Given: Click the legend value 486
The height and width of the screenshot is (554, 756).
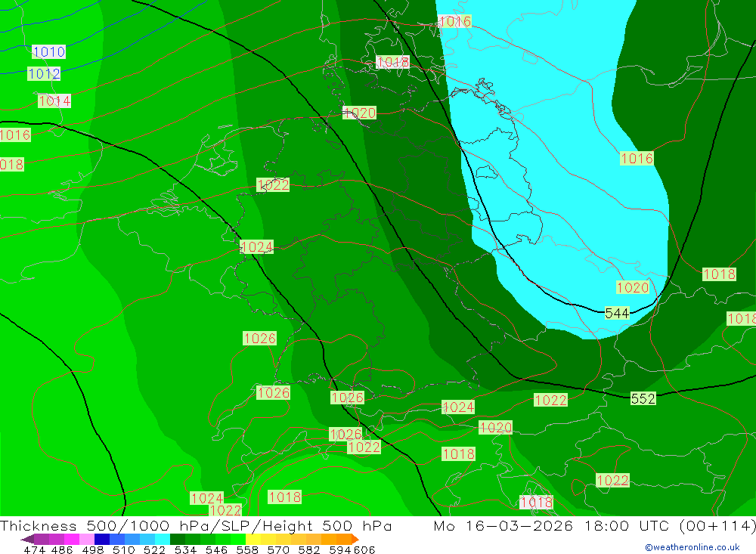Looking at the screenshot, I should point(61,549).
